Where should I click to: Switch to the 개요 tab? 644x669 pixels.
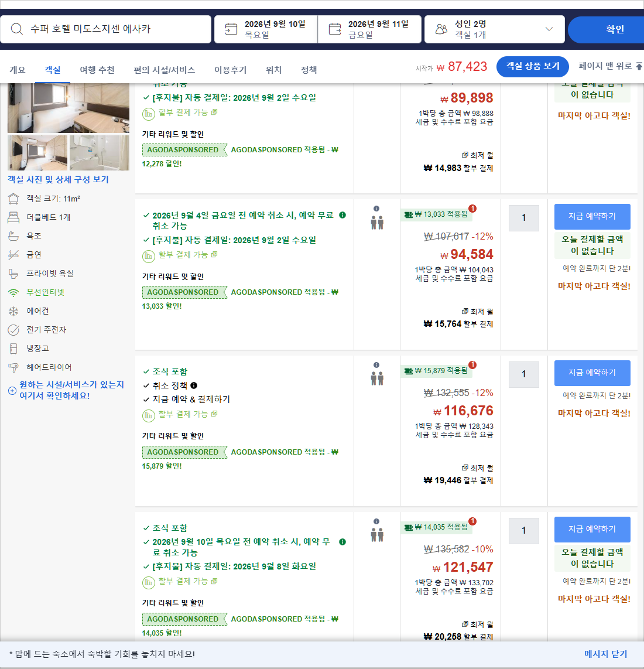pos(18,70)
